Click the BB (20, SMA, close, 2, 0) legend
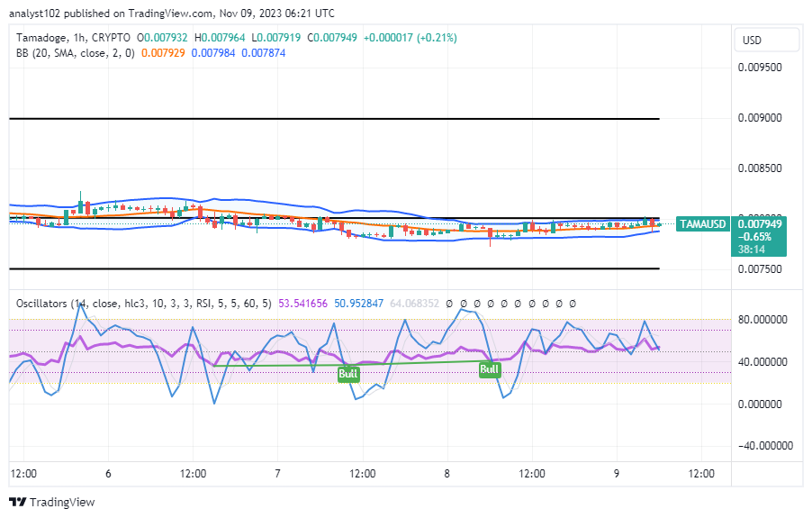Image resolution: width=812 pixels, height=518 pixels. (x=75, y=53)
